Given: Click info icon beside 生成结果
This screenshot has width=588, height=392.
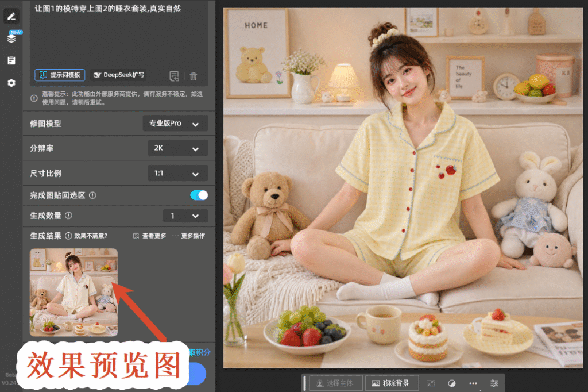Looking at the screenshot, I should point(68,236).
